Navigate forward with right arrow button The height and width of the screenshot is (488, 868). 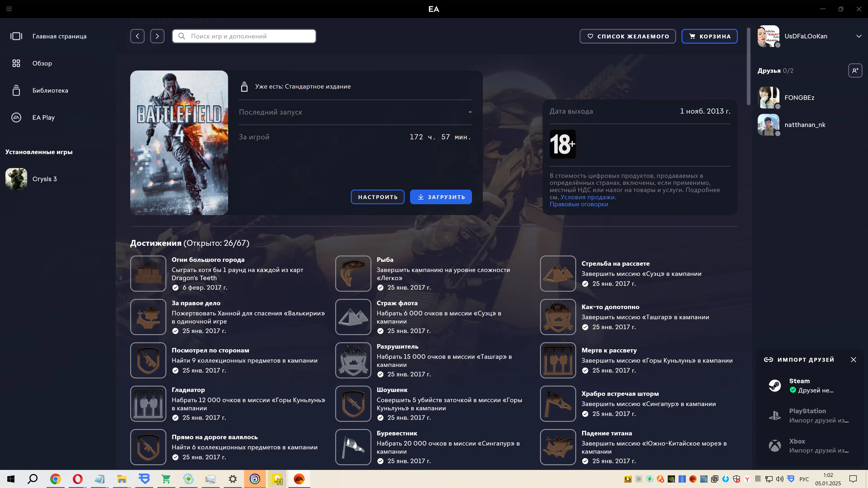point(157,36)
